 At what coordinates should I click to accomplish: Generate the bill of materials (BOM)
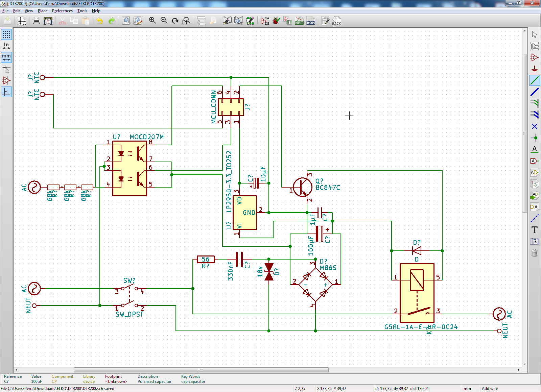pyautogui.click(x=311, y=21)
